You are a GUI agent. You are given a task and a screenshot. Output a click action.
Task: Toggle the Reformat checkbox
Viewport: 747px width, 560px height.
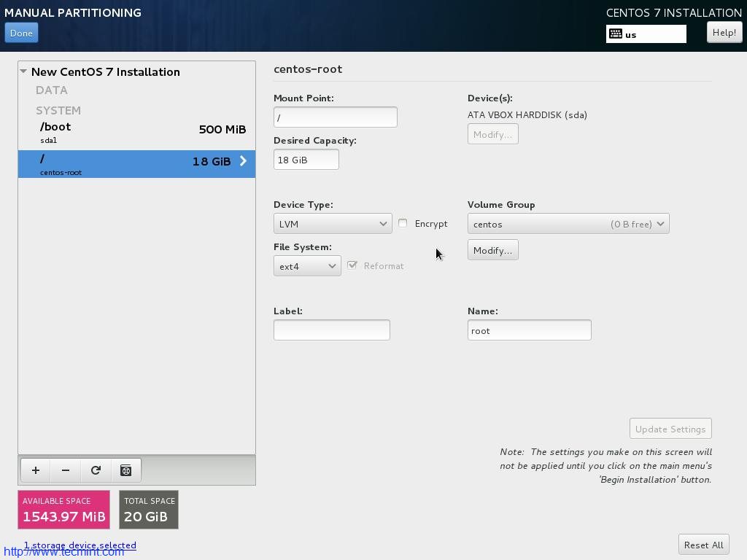pyautogui.click(x=352, y=265)
